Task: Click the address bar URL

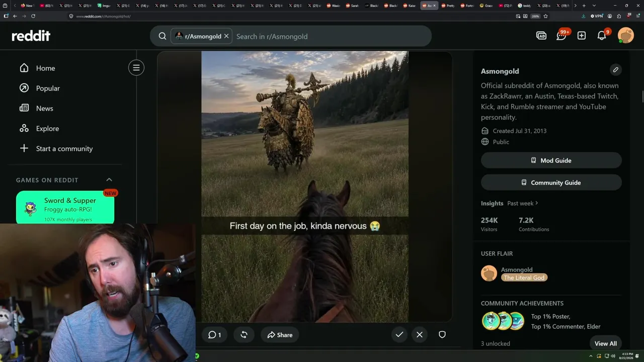Action: point(103,16)
